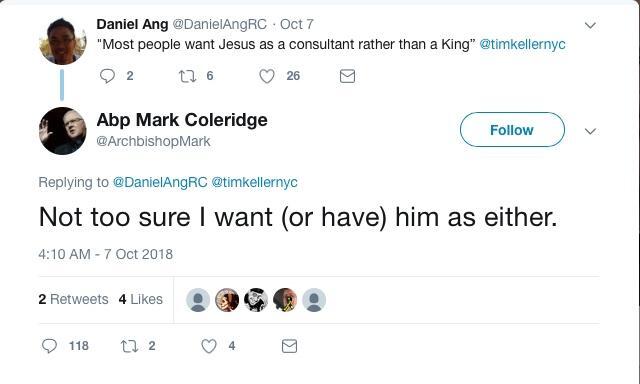The image size is (640, 384).
Task: Like Abp Mark Coleridge's reply
Action: click(209, 346)
